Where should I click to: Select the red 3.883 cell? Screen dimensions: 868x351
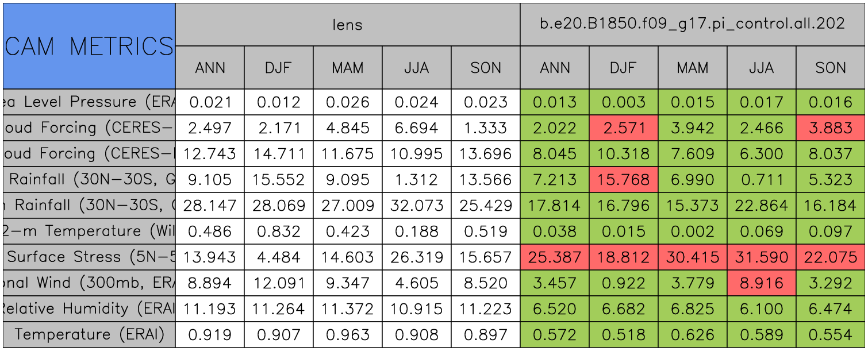click(831, 128)
